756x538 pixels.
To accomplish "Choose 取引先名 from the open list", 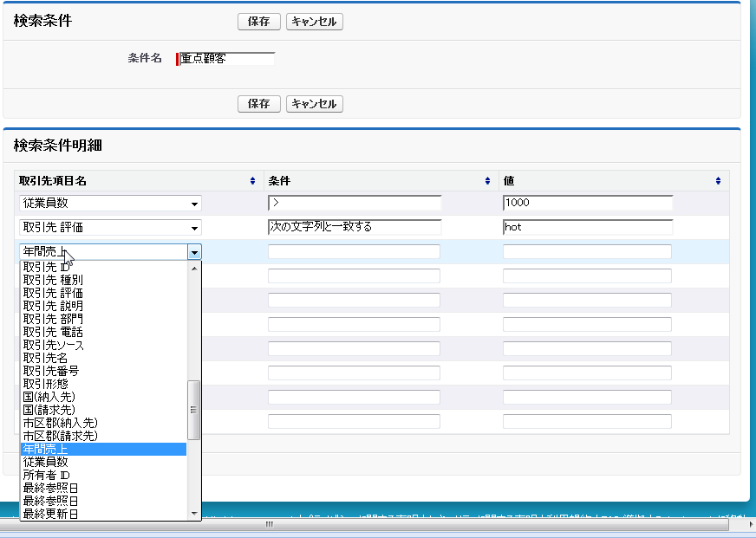I will 104,358.
